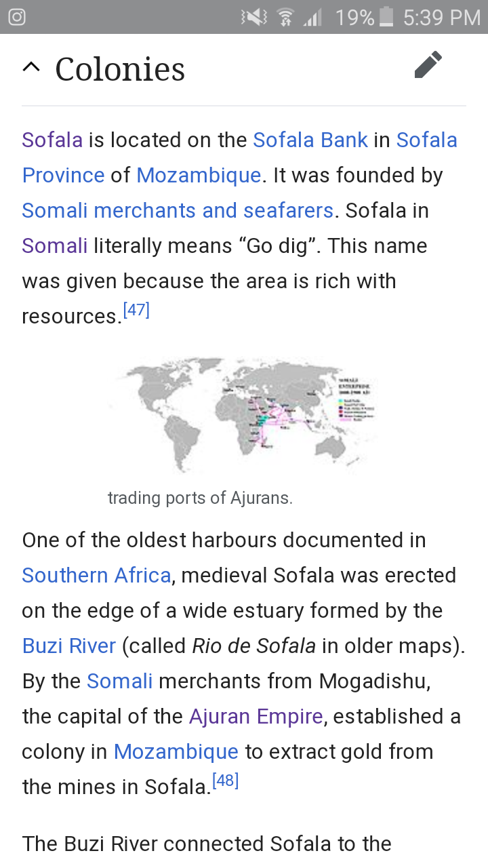Open the Sofala Bank link

(x=310, y=140)
